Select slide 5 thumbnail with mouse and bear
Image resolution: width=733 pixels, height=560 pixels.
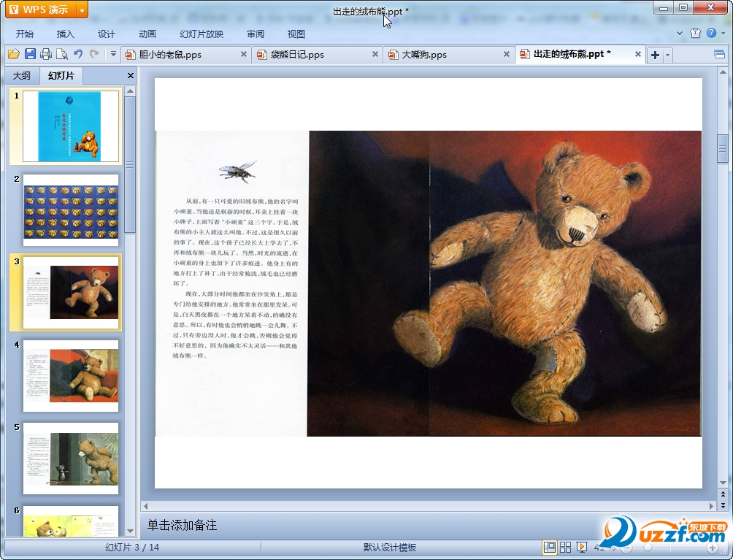[71, 459]
